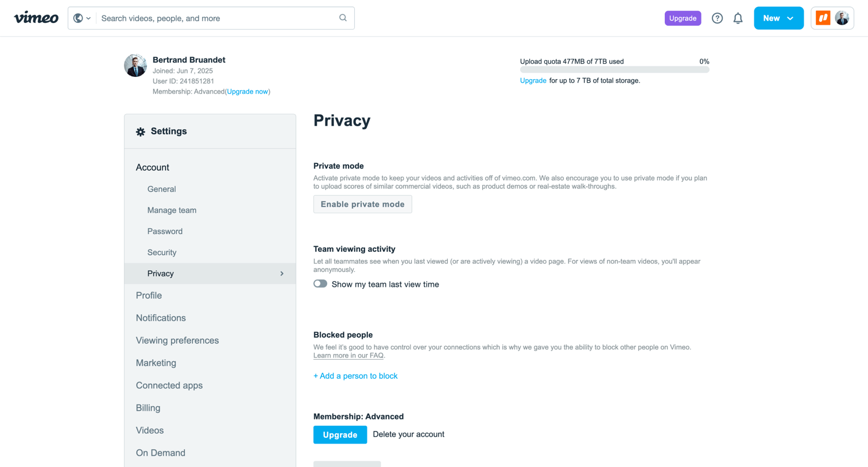Click the Settings gear icon
The height and width of the screenshot is (467, 868).
pos(141,131)
